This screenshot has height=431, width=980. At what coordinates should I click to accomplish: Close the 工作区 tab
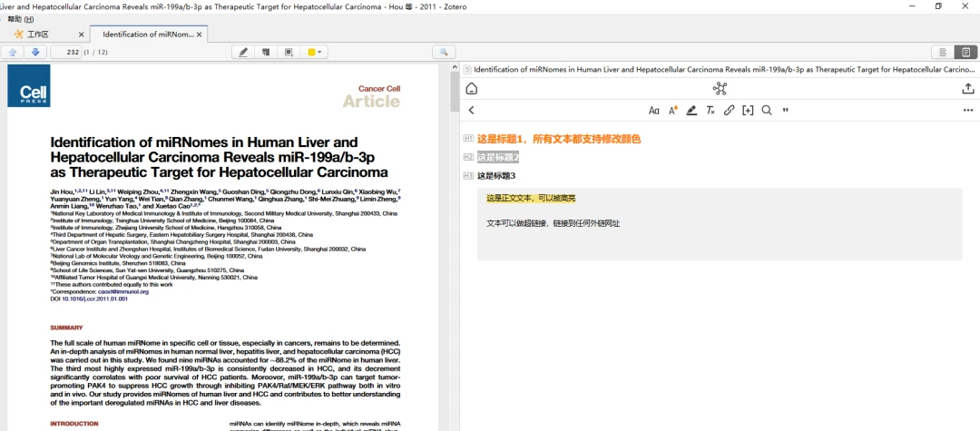[x=82, y=34]
